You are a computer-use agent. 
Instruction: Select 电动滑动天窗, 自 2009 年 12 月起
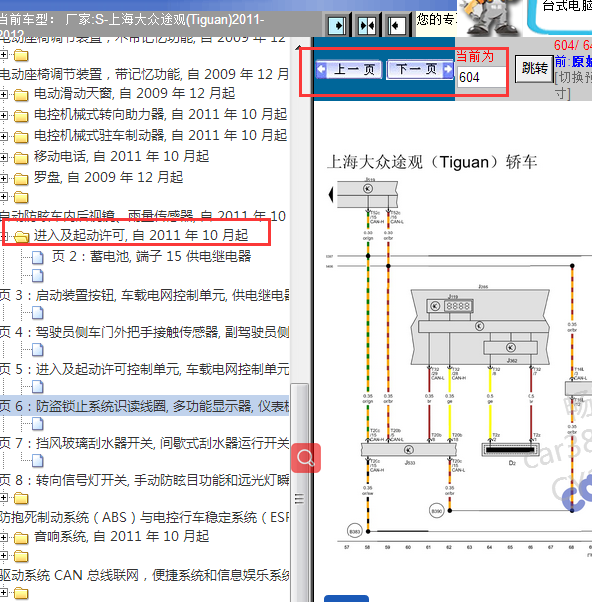[x=134, y=93]
